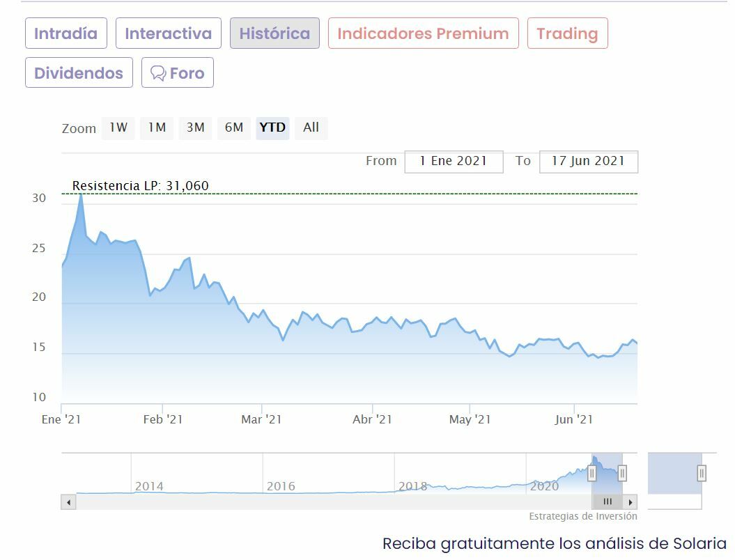This screenshot has width=735, height=560.
Task: Select the 1M zoom range
Action: [x=157, y=127]
